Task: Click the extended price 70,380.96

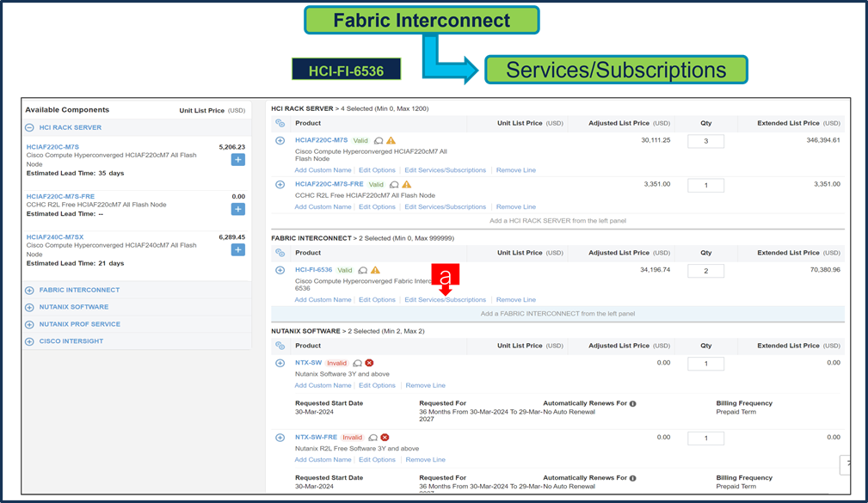Action: point(825,270)
